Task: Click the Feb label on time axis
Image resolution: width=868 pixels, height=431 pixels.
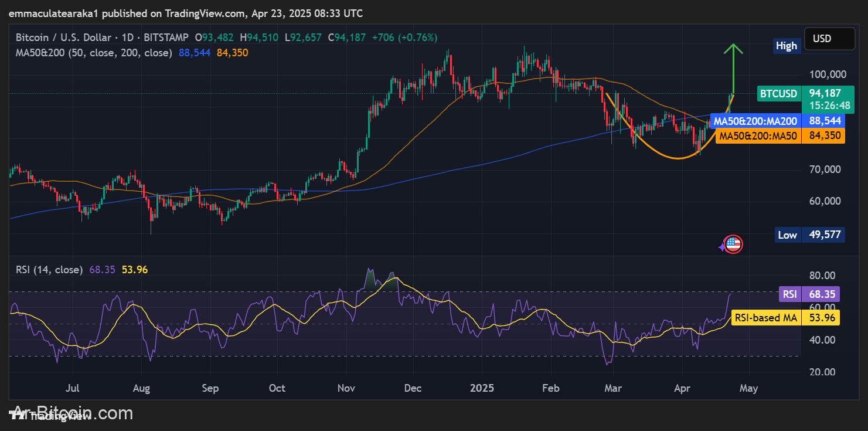Action: pyautogui.click(x=550, y=388)
